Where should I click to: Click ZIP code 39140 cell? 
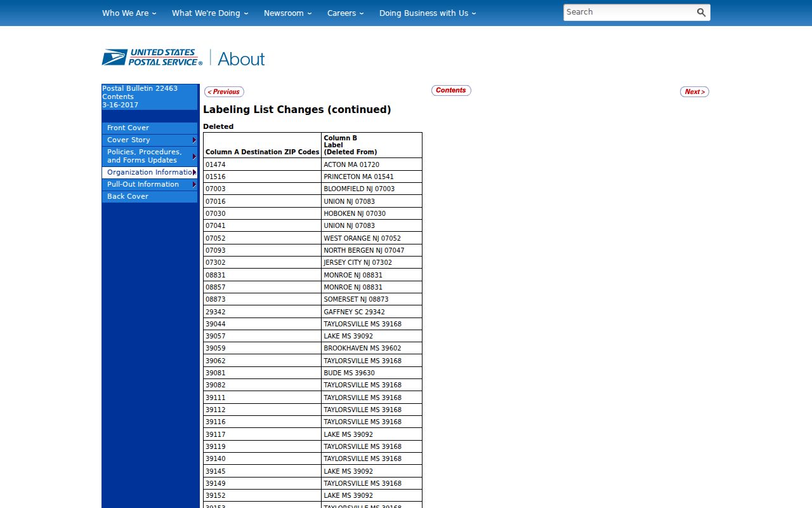point(262,458)
